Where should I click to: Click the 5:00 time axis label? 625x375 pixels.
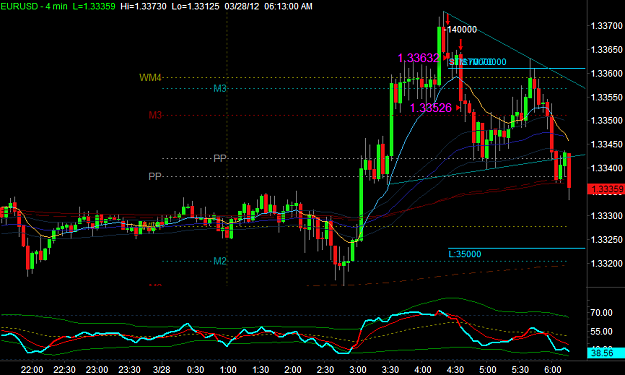click(487, 370)
